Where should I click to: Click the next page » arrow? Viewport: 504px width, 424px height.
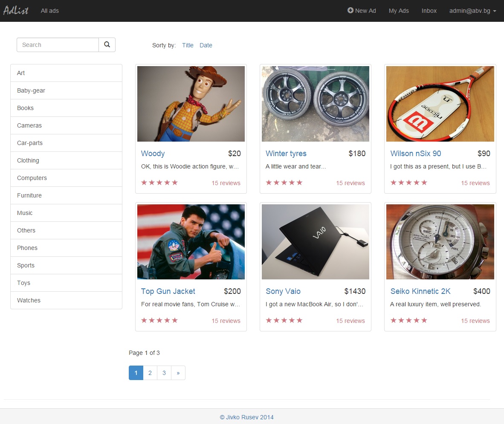(178, 373)
